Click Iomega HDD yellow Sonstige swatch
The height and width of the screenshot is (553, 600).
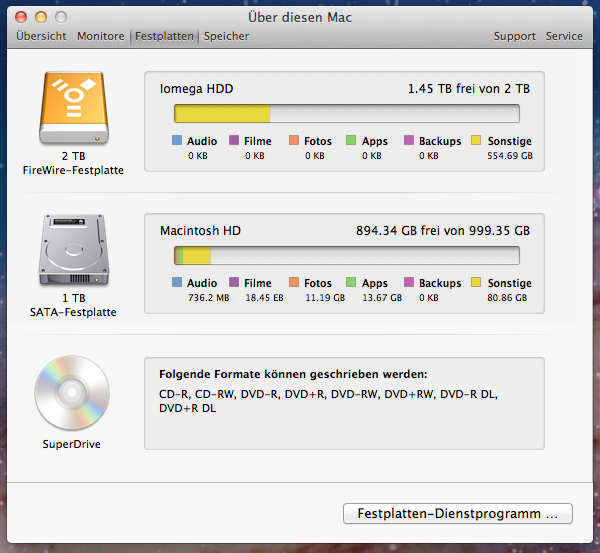(x=476, y=140)
